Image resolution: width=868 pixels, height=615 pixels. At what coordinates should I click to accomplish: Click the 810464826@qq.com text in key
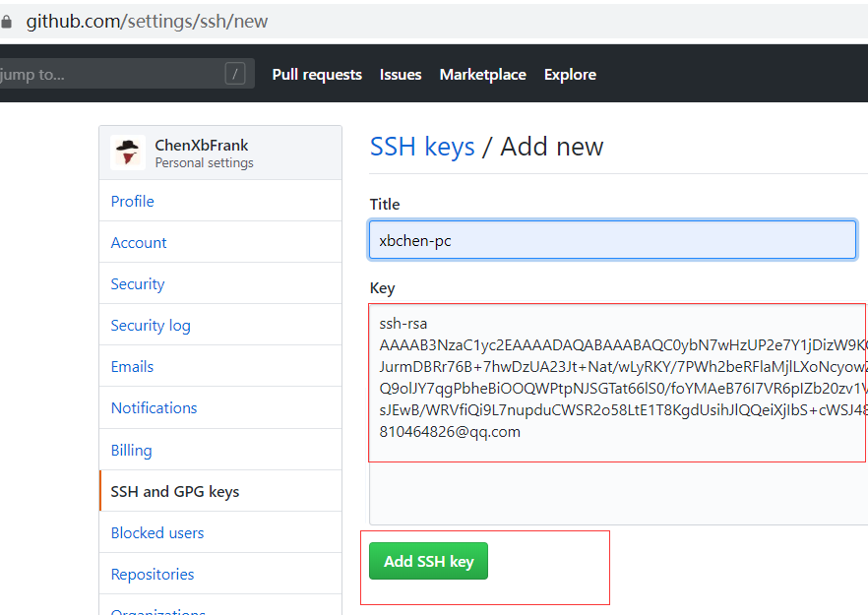(450, 432)
